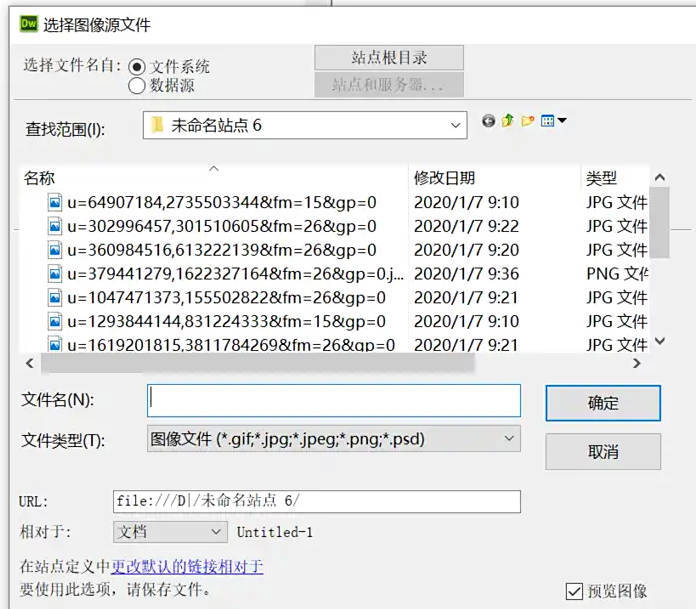Click file icon for u=64907184,2735503344

point(55,202)
